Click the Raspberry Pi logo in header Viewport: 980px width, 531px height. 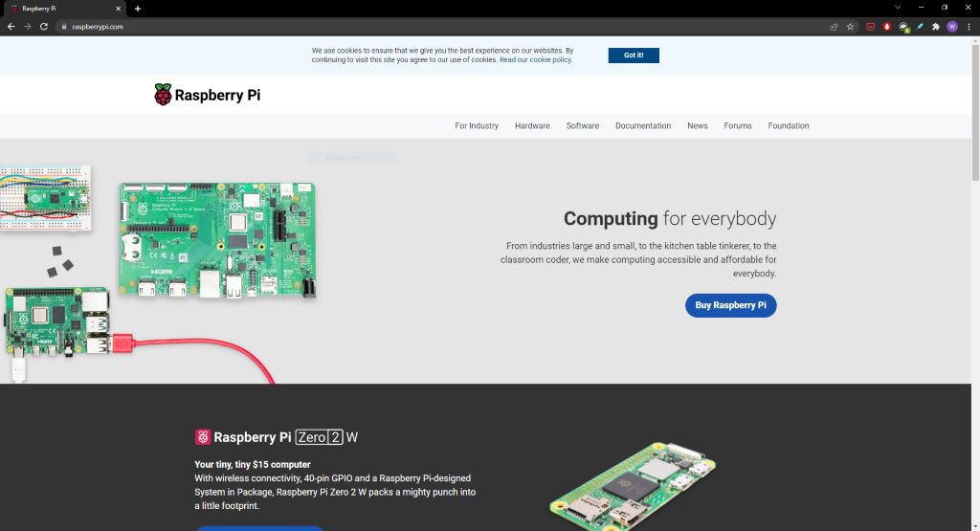coord(207,95)
